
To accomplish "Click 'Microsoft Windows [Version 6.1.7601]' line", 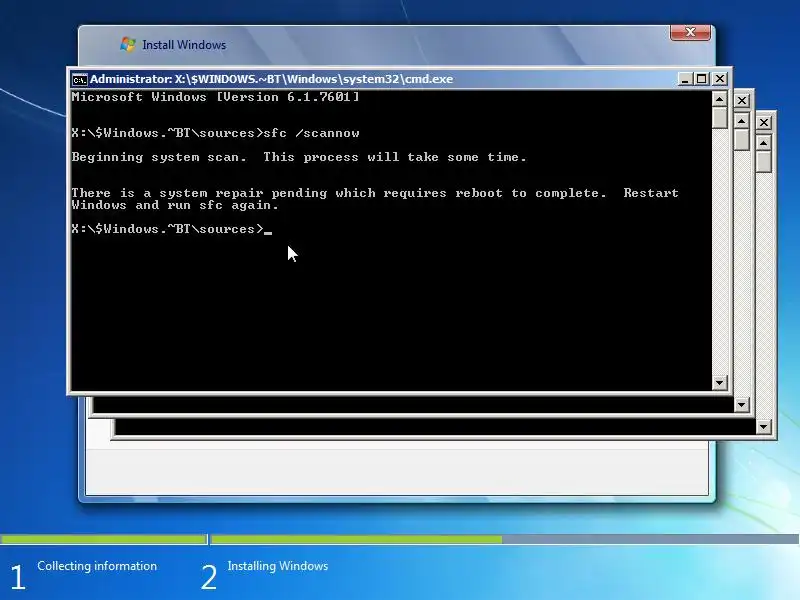I will [215, 97].
